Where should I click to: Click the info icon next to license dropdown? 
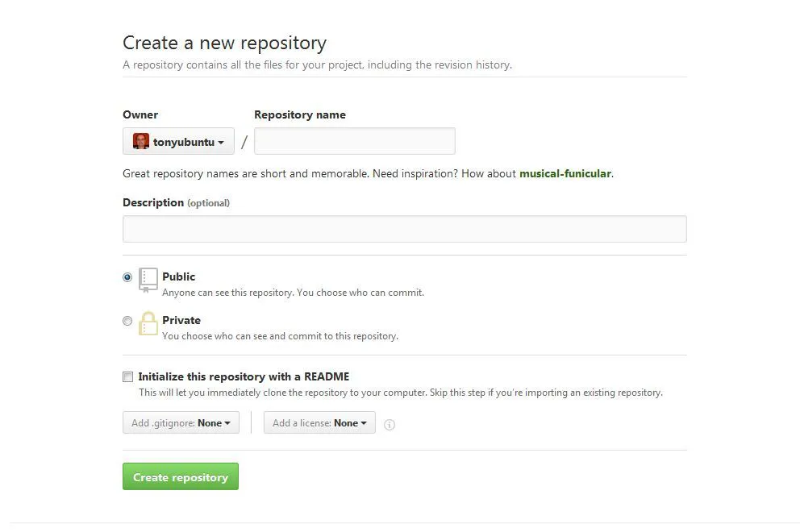(390, 424)
